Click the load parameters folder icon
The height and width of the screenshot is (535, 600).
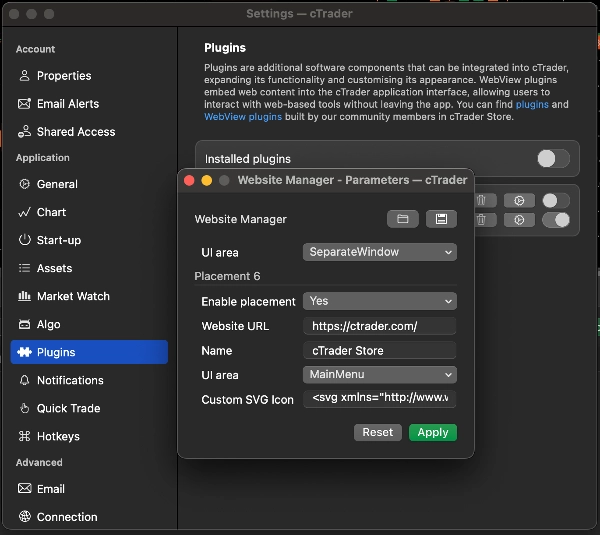[x=402, y=219]
